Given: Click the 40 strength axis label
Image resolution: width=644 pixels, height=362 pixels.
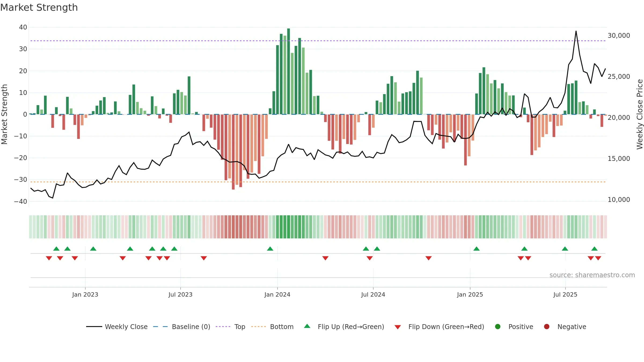Looking at the screenshot, I should tap(23, 27).
